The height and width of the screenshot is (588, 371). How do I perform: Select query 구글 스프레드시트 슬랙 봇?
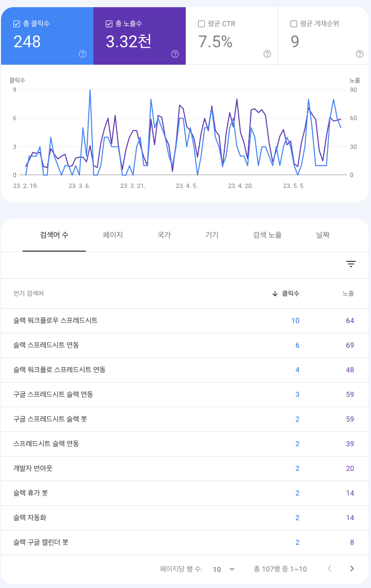click(x=50, y=419)
